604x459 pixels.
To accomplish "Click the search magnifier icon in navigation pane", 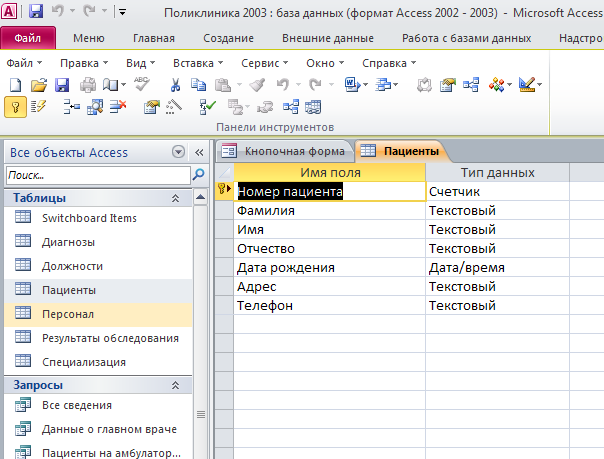I will tap(198, 174).
